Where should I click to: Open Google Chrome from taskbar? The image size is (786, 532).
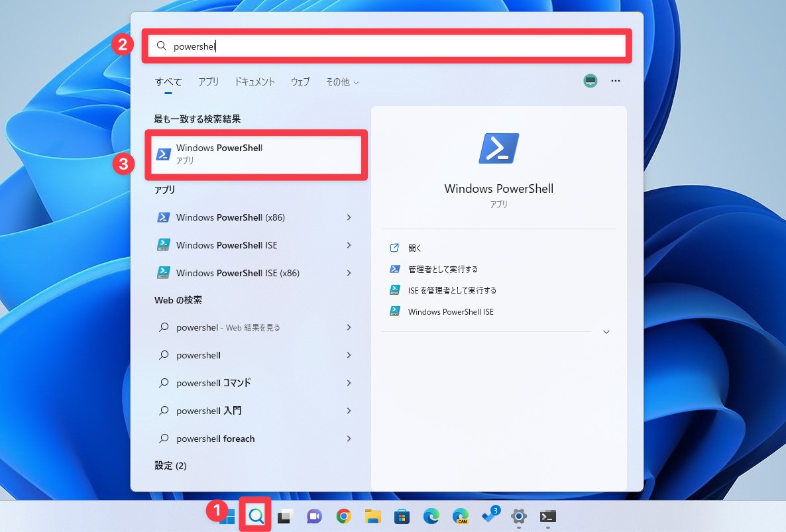click(x=344, y=516)
